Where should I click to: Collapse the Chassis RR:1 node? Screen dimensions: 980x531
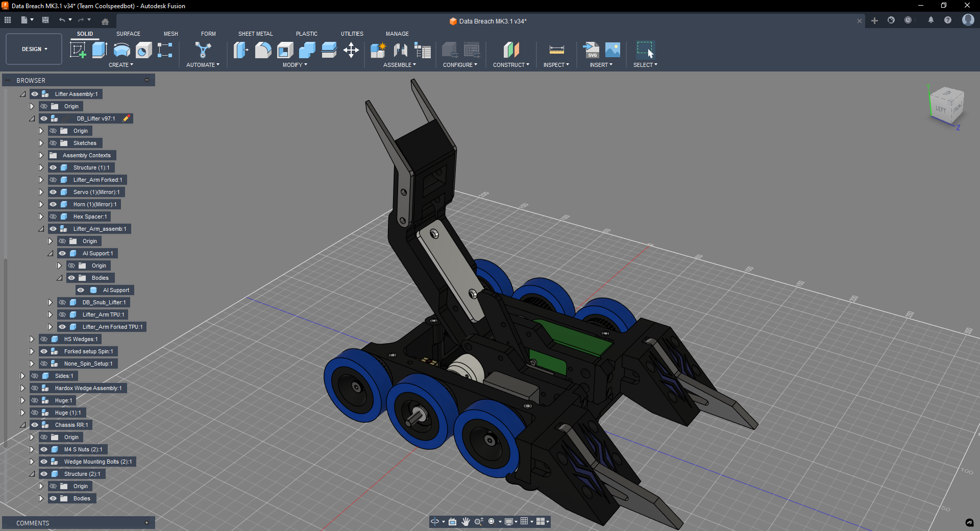22,425
